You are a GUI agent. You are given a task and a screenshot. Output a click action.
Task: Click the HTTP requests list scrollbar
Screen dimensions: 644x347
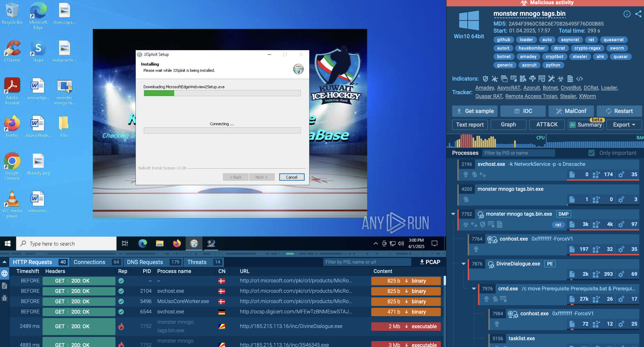pos(445,281)
